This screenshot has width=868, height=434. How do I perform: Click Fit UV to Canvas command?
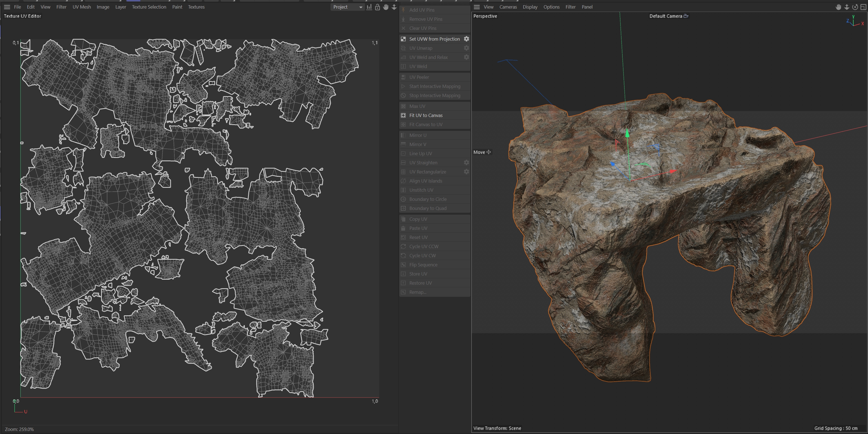coord(426,116)
